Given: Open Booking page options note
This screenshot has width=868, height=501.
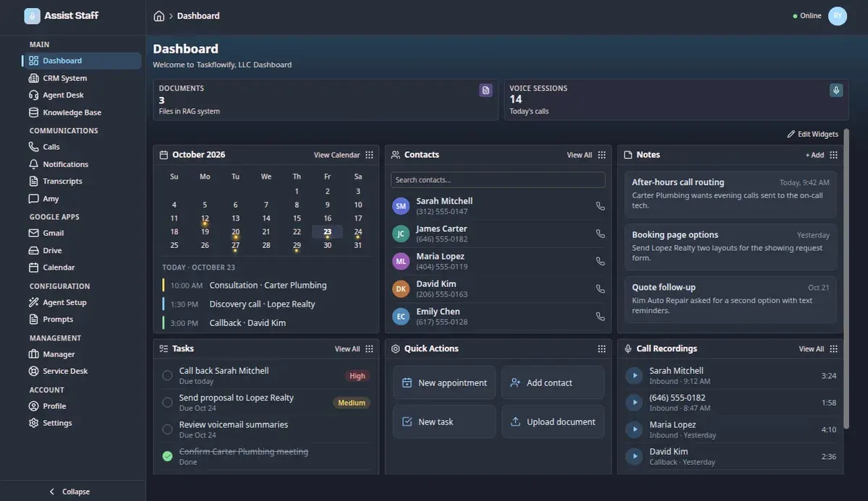Looking at the screenshot, I should 731,247.
